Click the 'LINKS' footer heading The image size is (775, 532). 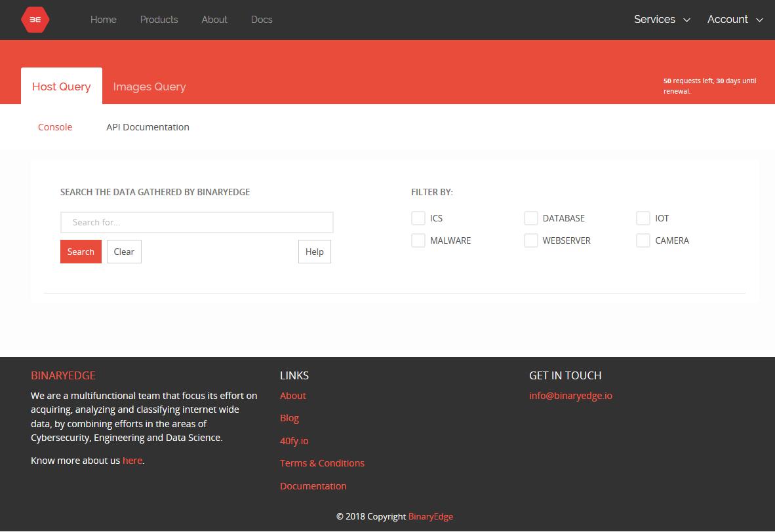point(294,375)
